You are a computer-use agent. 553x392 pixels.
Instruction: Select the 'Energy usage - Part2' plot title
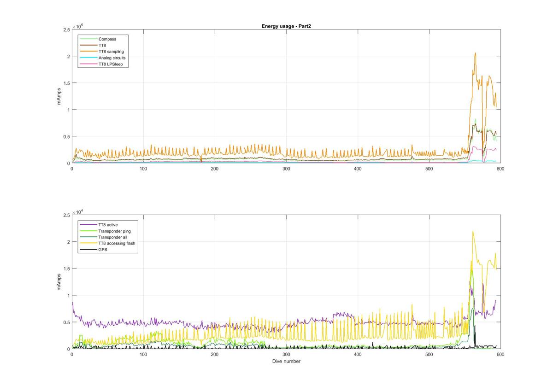pos(286,26)
